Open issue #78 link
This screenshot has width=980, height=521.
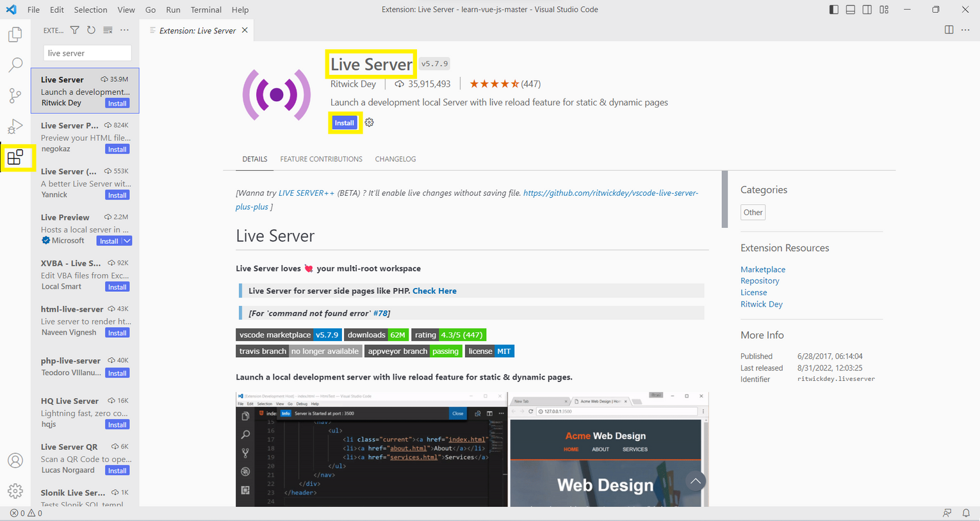click(x=380, y=313)
